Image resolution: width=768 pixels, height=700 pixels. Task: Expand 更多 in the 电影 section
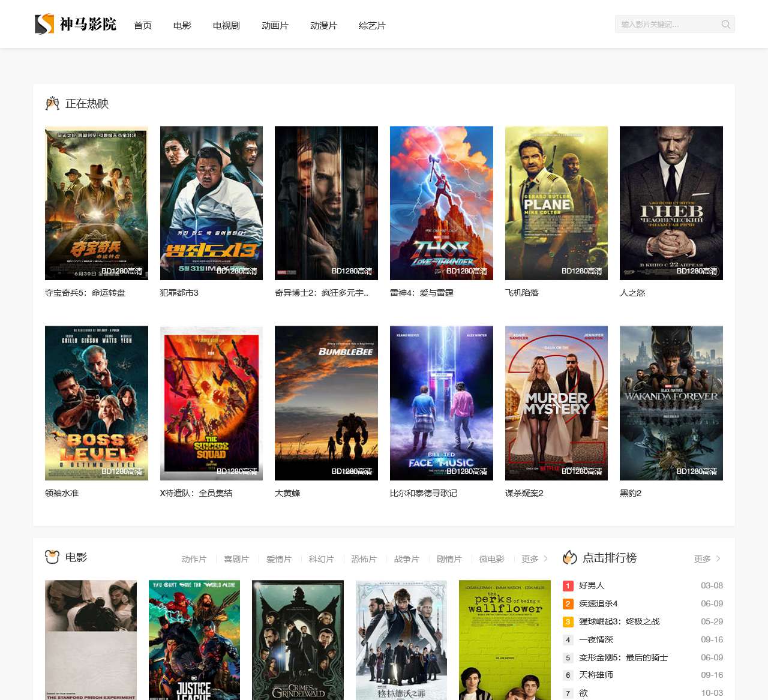(x=535, y=559)
